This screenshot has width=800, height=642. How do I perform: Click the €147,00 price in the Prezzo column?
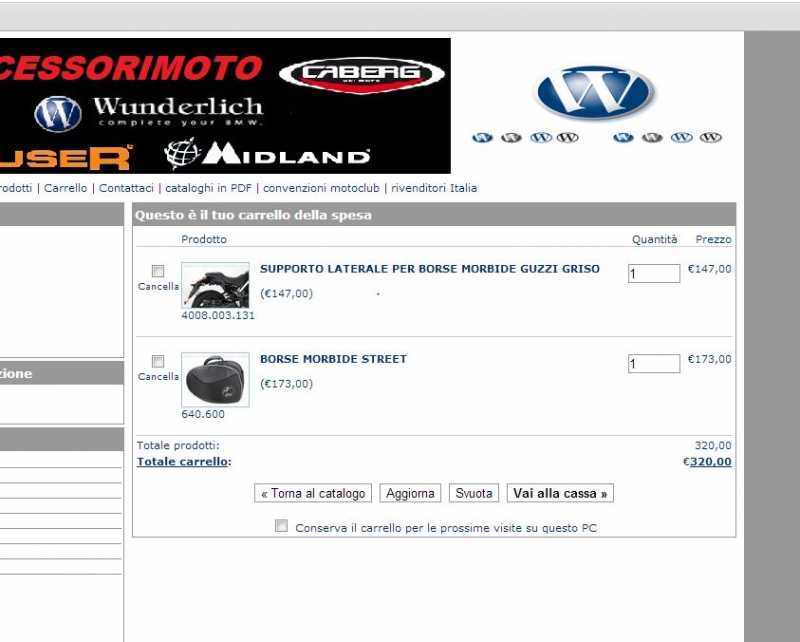click(x=709, y=269)
